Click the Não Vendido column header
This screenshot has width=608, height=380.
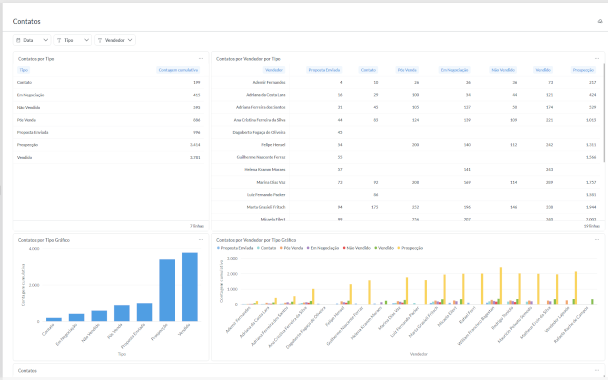coord(503,70)
